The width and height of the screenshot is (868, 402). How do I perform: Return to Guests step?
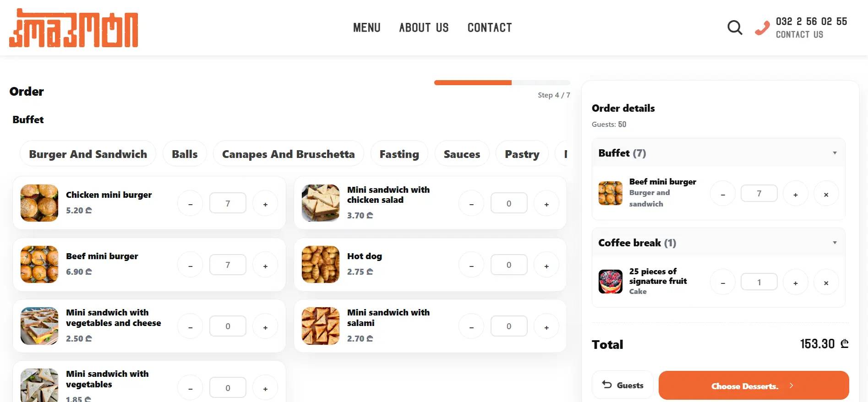(622, 385)
